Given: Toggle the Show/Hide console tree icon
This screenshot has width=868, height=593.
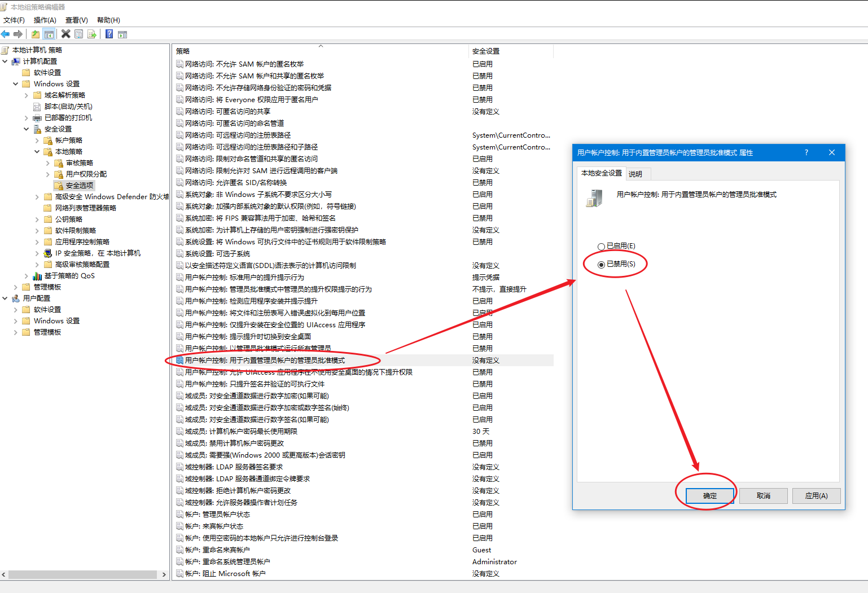Looking at the screenshot, I should tap(49, 34).
